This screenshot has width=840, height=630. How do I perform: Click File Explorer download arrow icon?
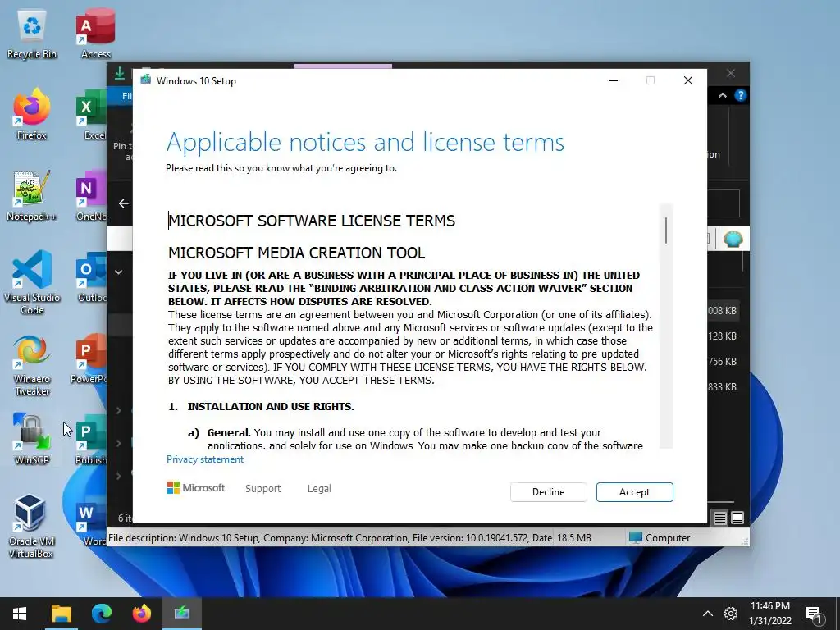120,73
